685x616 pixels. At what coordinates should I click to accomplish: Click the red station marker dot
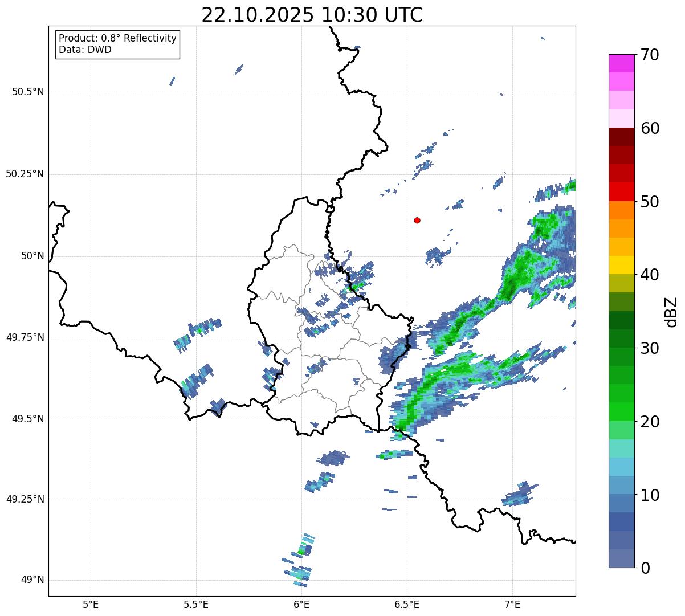(417, 220)
